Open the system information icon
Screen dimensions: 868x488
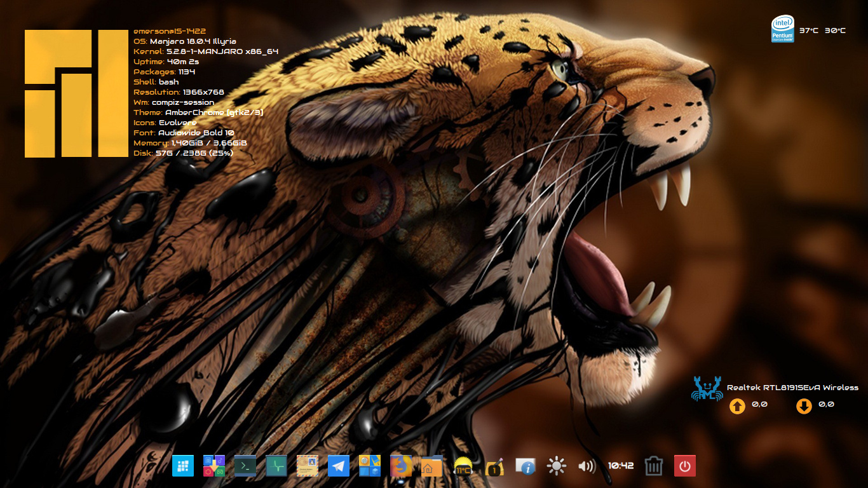pyautogui.click(x=526, y=466)
